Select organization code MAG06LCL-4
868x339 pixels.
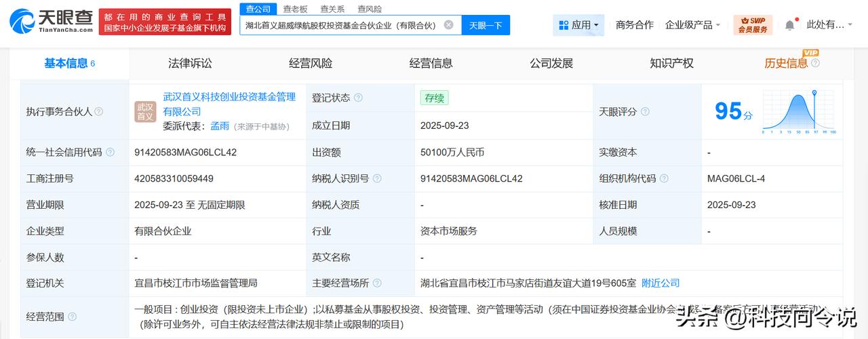(736, 179)
